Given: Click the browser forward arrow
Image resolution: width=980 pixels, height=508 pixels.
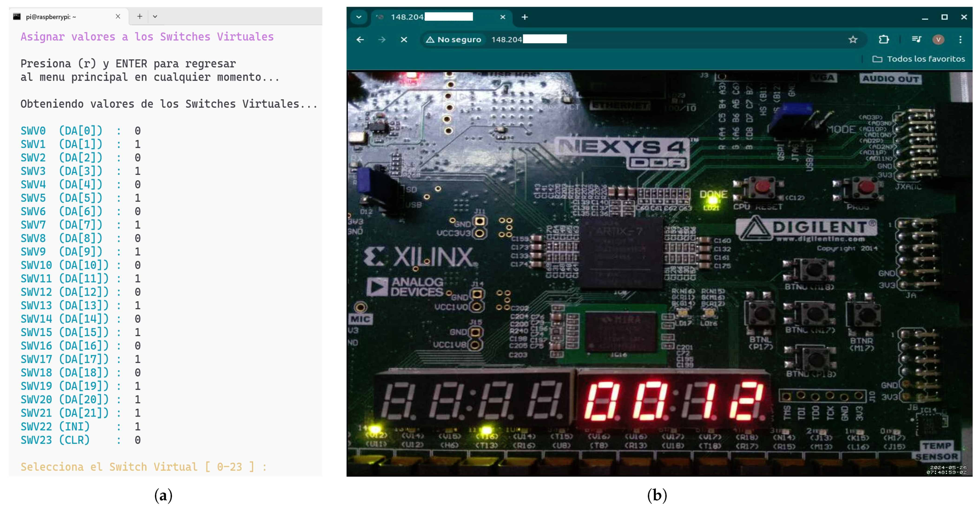Looking at the screenshot, I should (381, 39).
